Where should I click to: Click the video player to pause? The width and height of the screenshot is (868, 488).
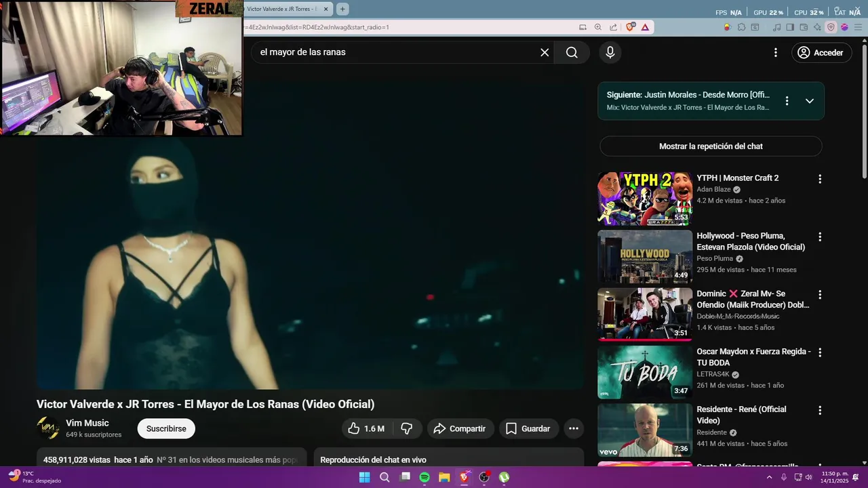(310, 234)
